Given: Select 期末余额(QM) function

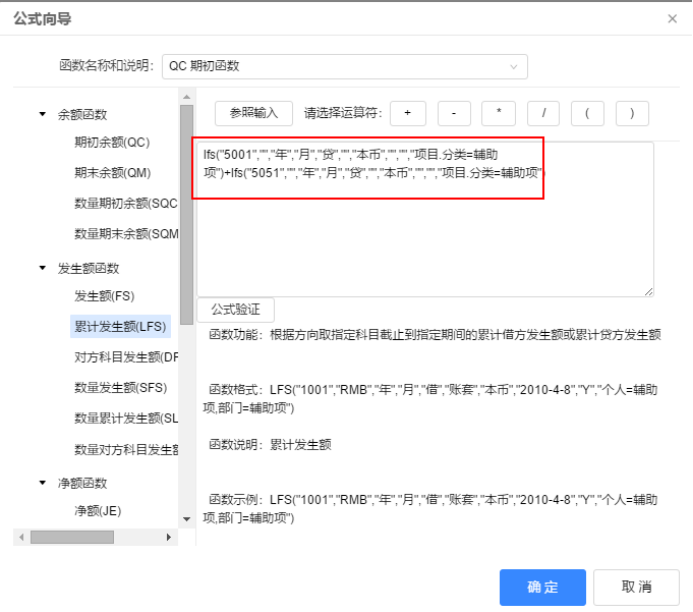Looking at the screenshot, I should 112,172.
